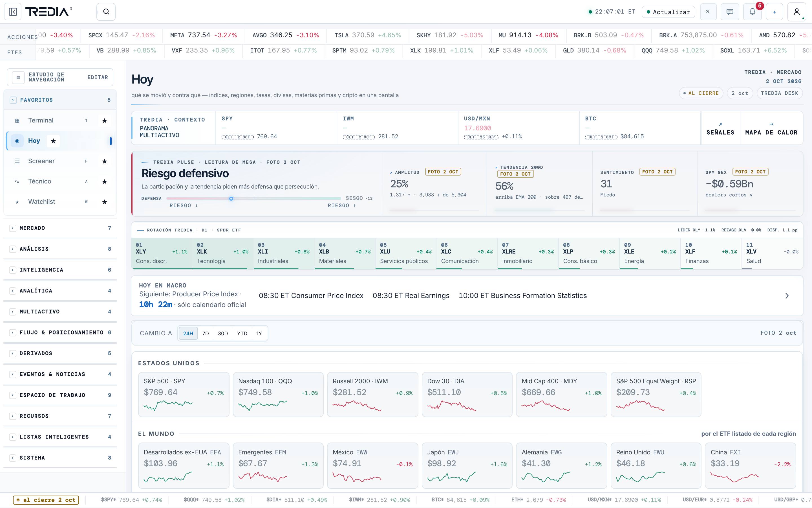Open the notifications bell
The image size is (812, 508).
(753, 12)
